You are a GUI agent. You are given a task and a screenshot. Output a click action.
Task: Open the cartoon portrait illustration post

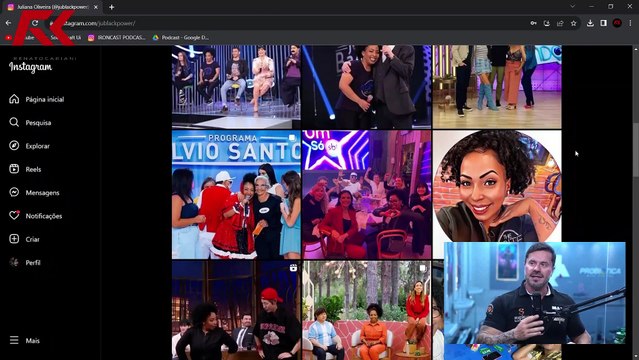coord(497,186)
